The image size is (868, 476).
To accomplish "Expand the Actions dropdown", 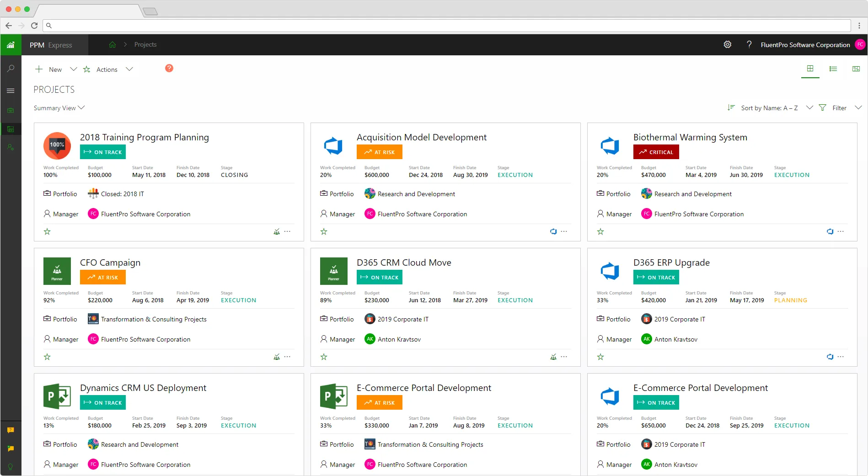I will (x=129, y=69).
